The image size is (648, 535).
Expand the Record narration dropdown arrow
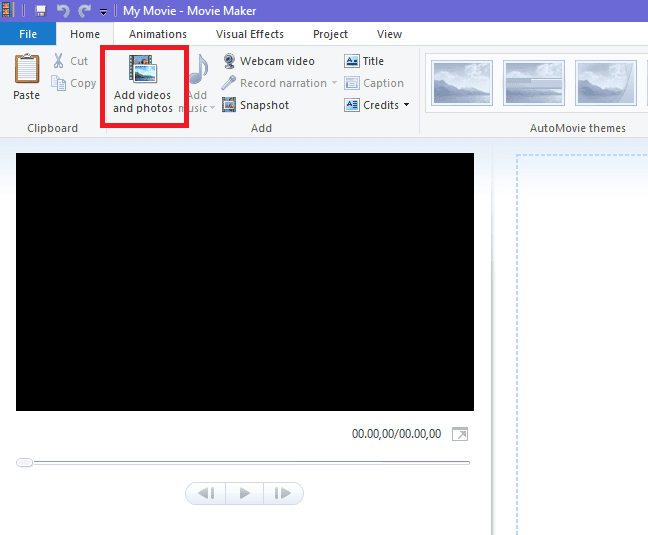pyautogui.click(x=334, y=83)
